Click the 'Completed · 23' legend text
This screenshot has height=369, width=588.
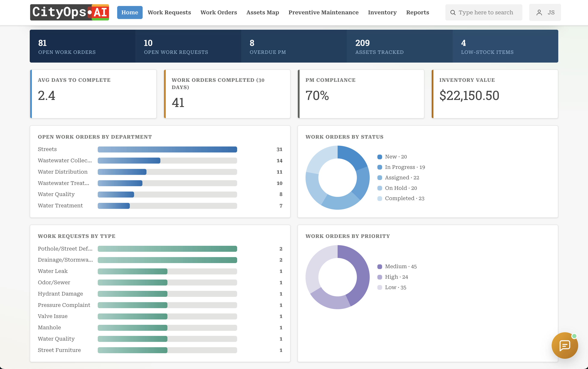(405, 199)
